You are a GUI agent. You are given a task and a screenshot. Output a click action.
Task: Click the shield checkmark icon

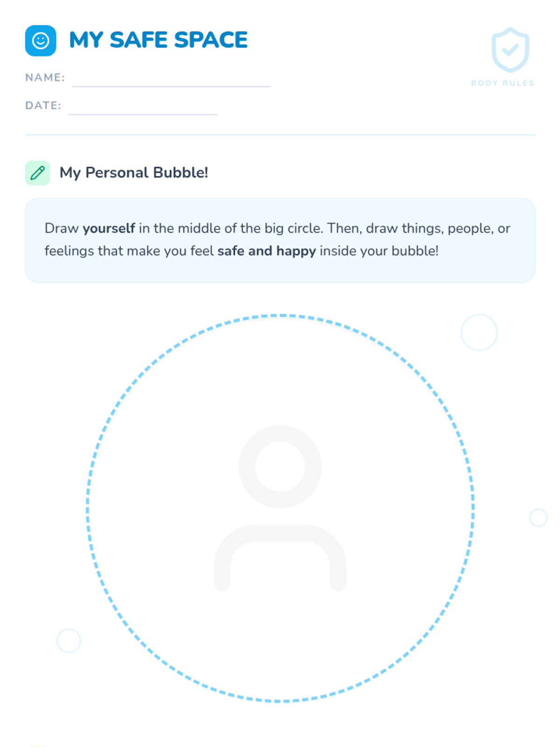click(510, 50)
